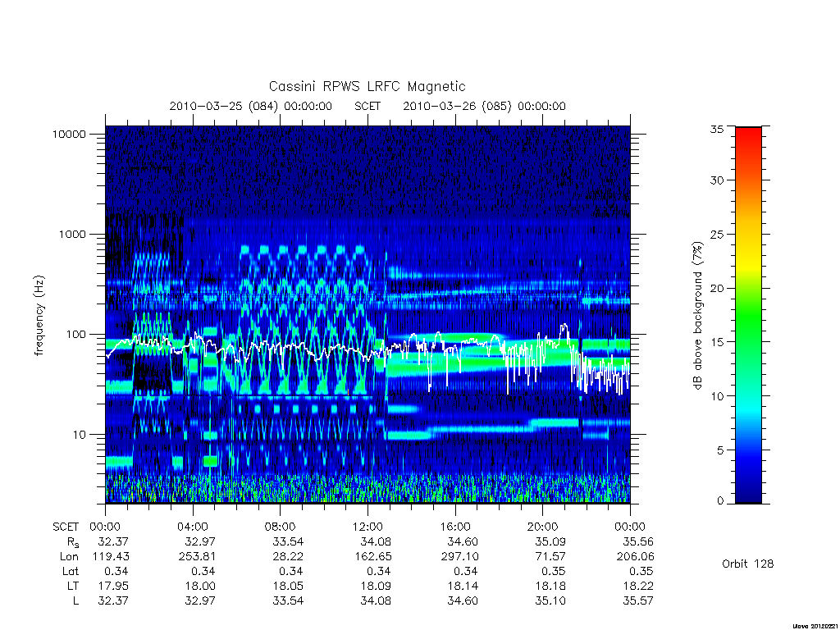Click the 100 frequency tick label
This screenshot has width=840, height=630.
tap(75, 335)
